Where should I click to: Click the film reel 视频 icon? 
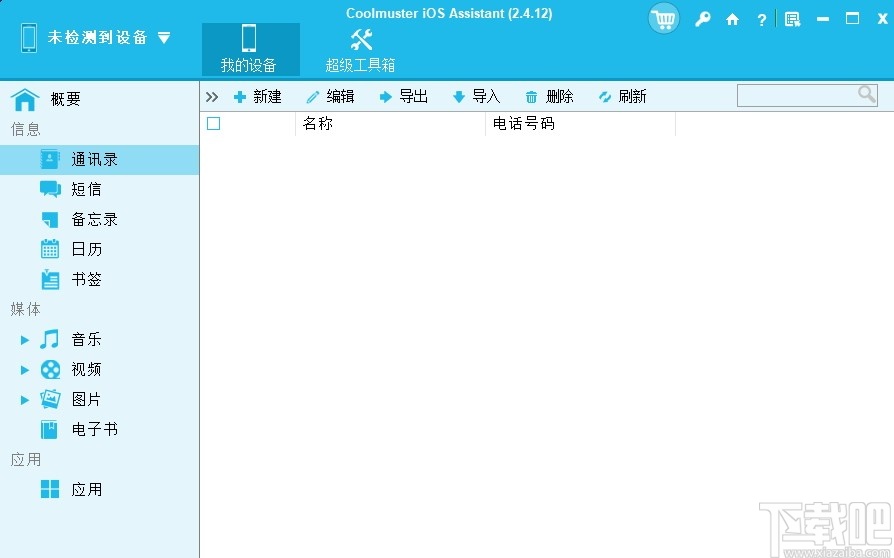pos(50,369)
